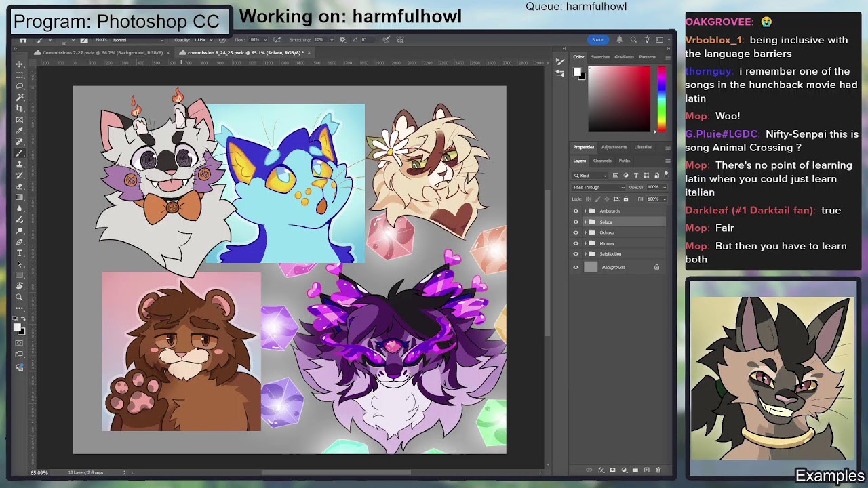Filter layers by adjustment layer icon
Screen dimensions: 868x488
[x=626, y=176]
